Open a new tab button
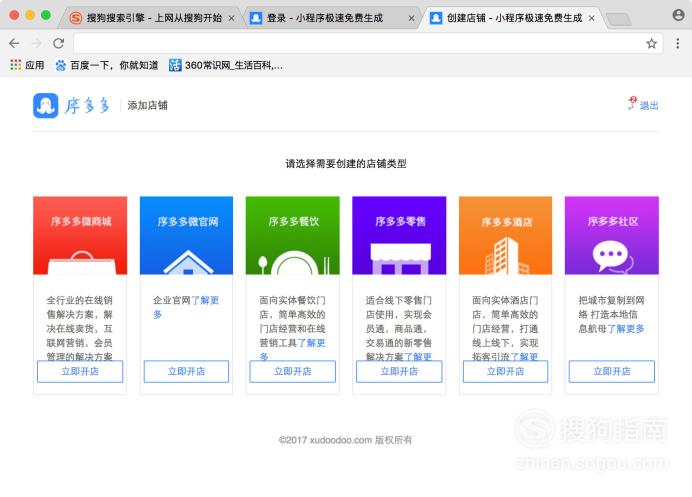This screenshot has height=497, width=692. coord(618,19)
